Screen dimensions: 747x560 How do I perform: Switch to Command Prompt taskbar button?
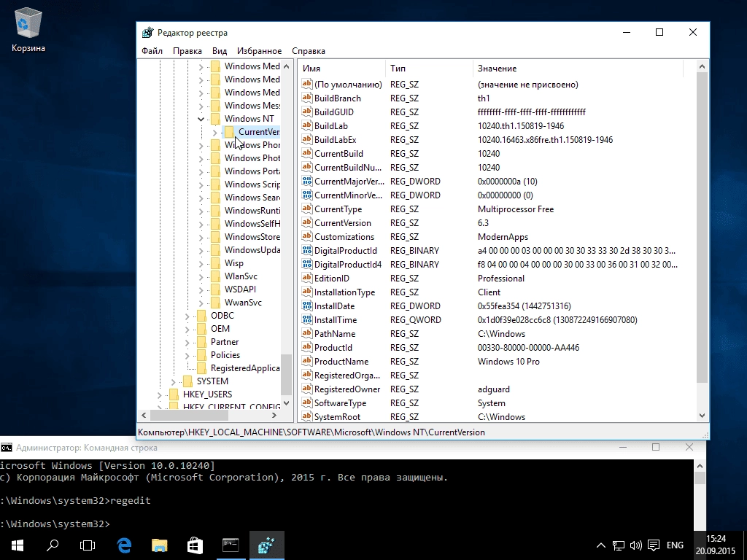[x=231, y=545]
